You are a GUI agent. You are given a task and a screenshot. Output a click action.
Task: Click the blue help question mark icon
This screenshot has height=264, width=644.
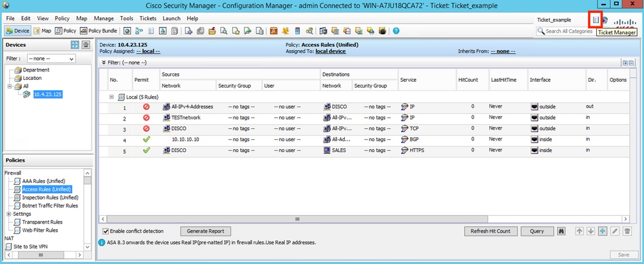click(396, 31)
